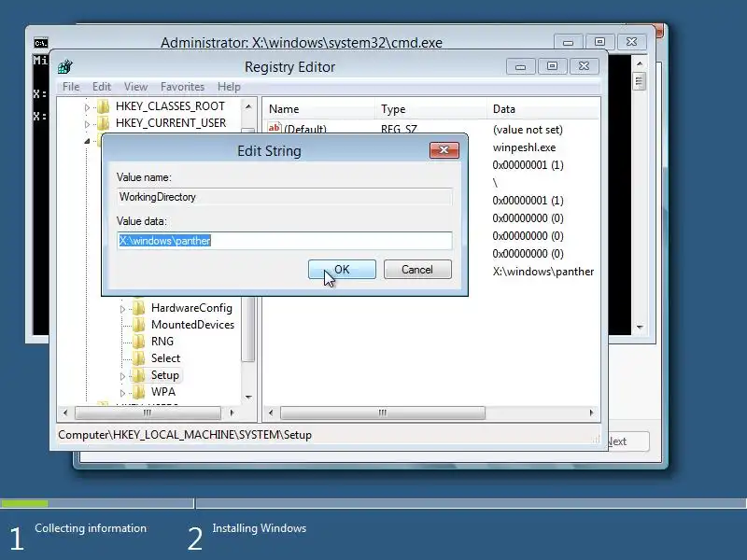The image size is (747, 560).
Task: Select the HKEY_CURRENT_USER folder icon
Action: pos(103,123)
